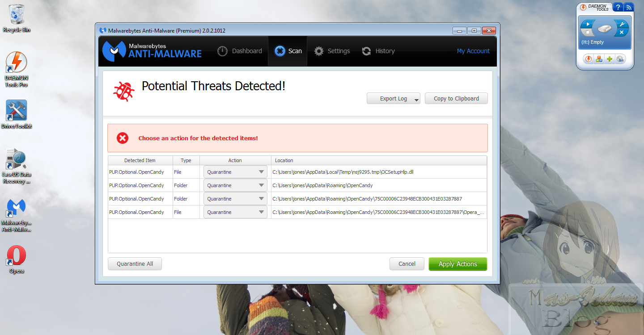This screenshot has width=644, height=335.
Task: Sort by the Location column header
Action: tap(379, 160)
